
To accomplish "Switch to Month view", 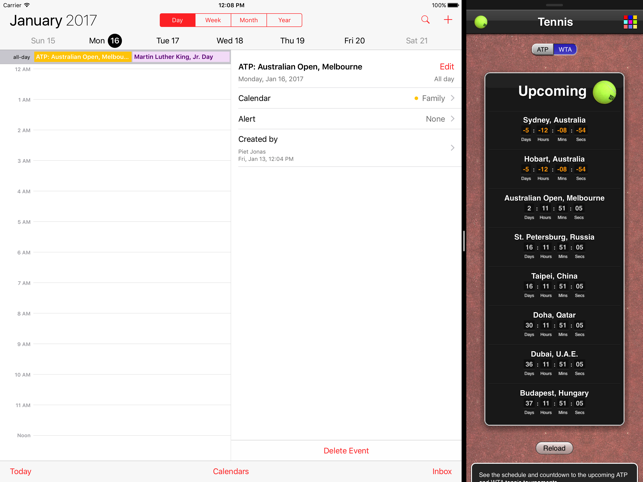I will point(249,20).
